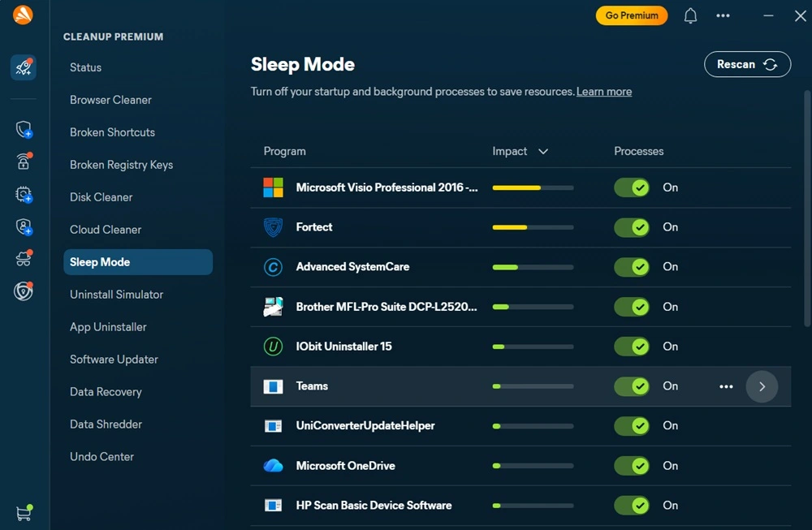This screenshot has width=812, height=530.
Task: Click the Brother MFL-Pro Suite icon
Action: (x=273, y=307)
